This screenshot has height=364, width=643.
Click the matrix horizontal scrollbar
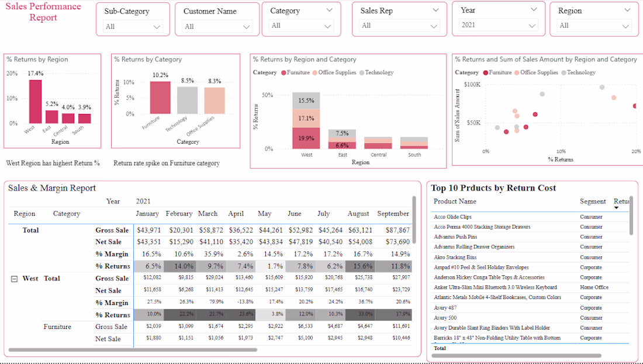(133, 350)
